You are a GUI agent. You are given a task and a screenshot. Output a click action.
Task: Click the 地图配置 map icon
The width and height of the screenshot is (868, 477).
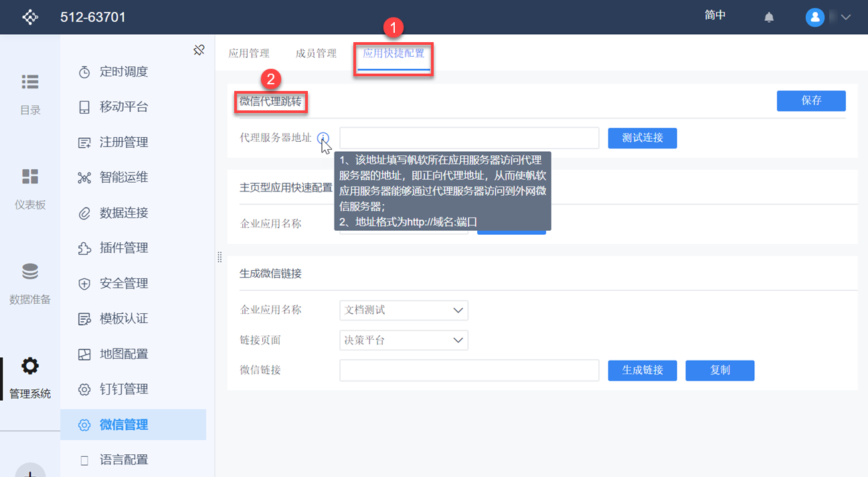(84, 355)
